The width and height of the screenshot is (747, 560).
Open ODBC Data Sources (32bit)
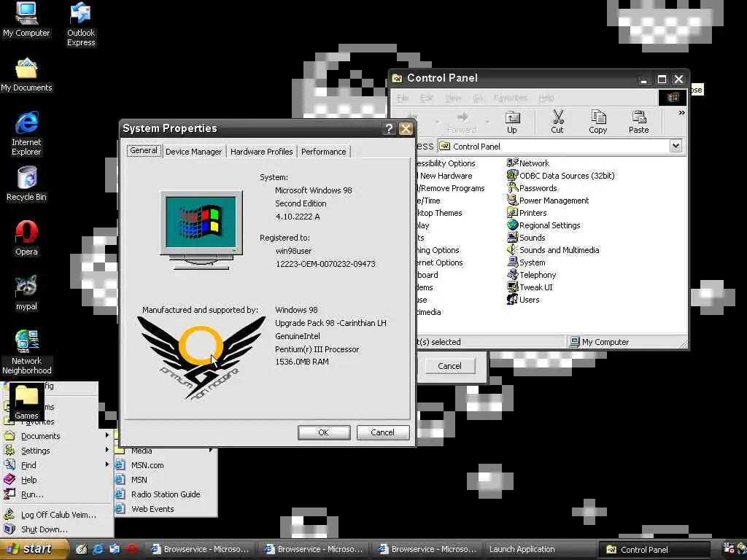click(561, 176)
